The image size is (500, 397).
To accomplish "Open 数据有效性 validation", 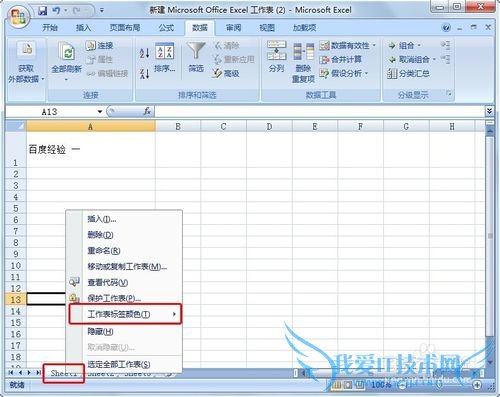I will [344, 46].
